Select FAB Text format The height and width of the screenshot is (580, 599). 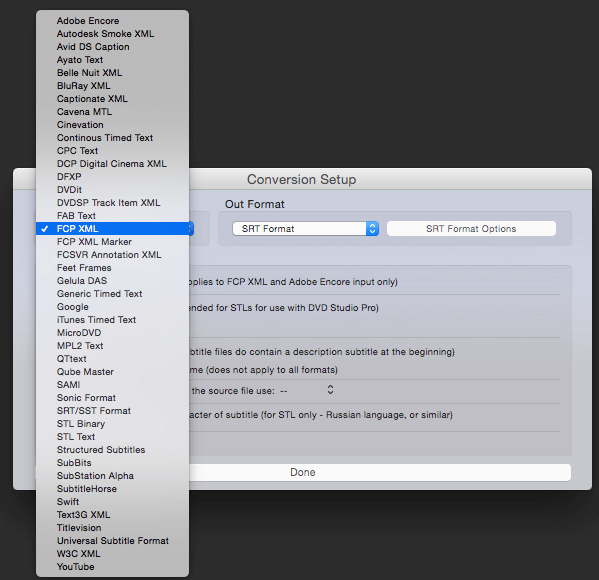(x=112, y=215)
